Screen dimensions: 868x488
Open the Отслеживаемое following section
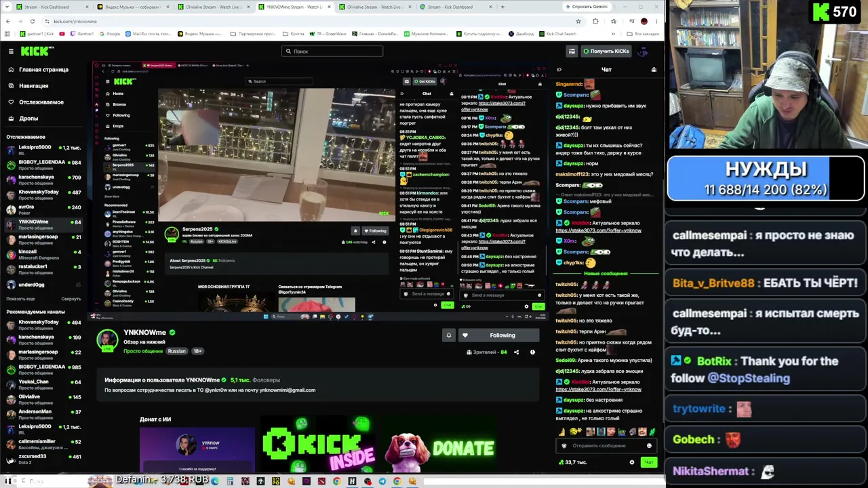tap(41, 102)
